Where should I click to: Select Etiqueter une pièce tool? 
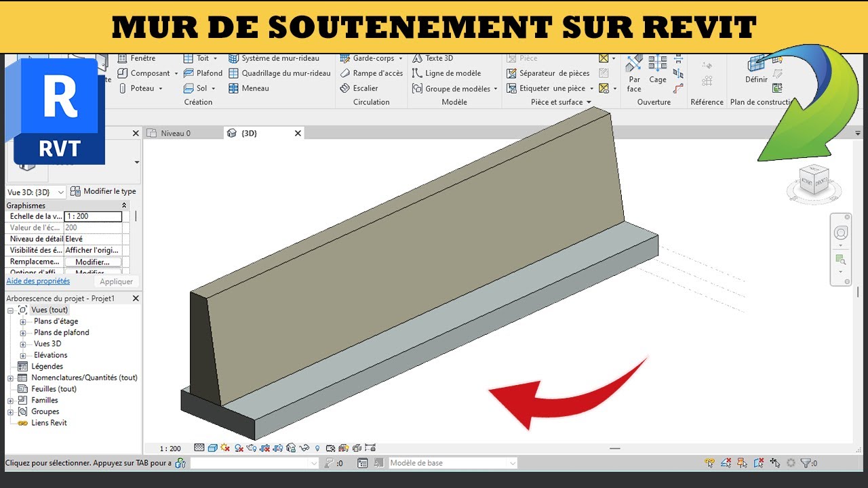click(x=546, y=88)
